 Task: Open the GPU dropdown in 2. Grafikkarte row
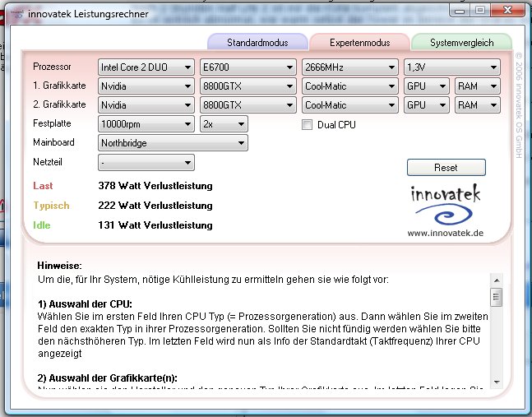tap(427, 105)
